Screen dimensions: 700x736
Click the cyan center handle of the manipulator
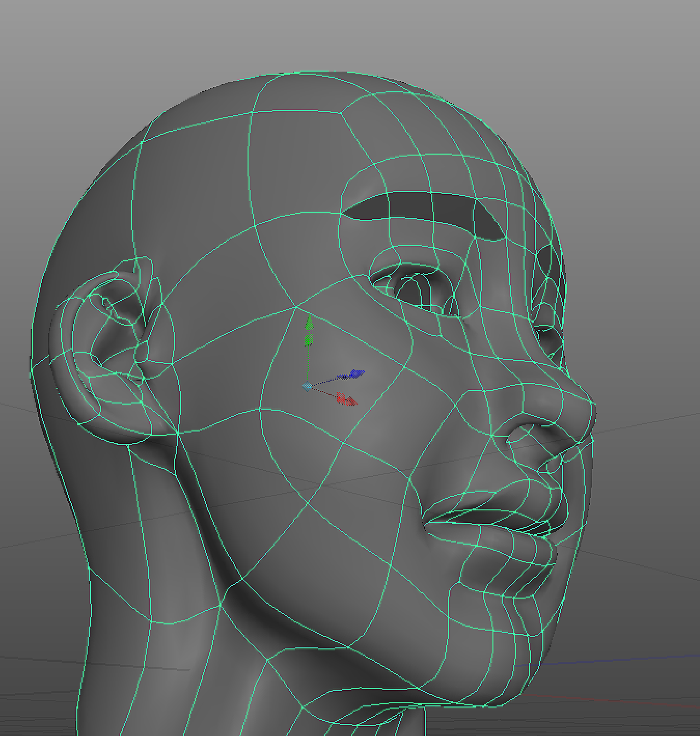tap(307, 386)
